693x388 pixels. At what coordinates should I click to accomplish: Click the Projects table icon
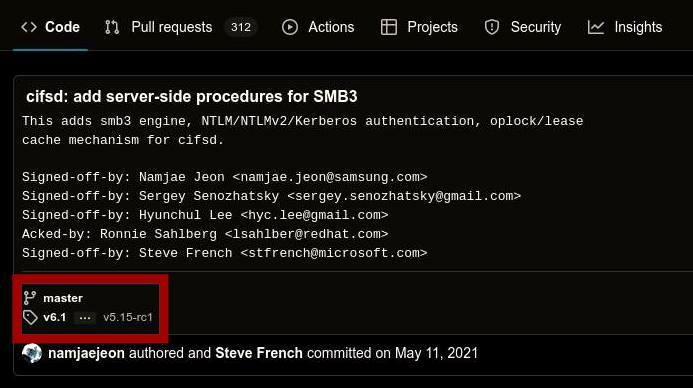(x=389, y=27)
